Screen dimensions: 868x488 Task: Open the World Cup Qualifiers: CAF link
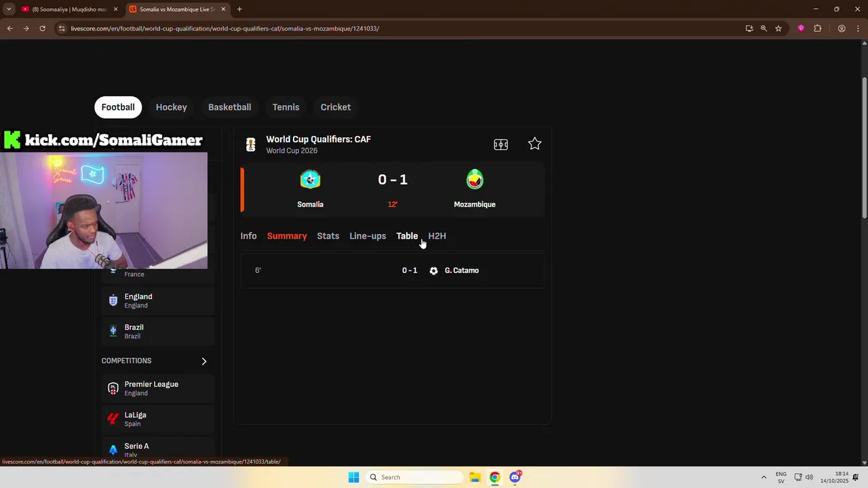click(x=319, y=139)
